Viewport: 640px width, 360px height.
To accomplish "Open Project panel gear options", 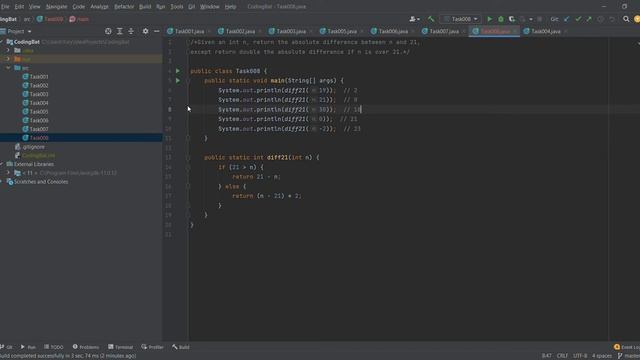I will (145, 31).
